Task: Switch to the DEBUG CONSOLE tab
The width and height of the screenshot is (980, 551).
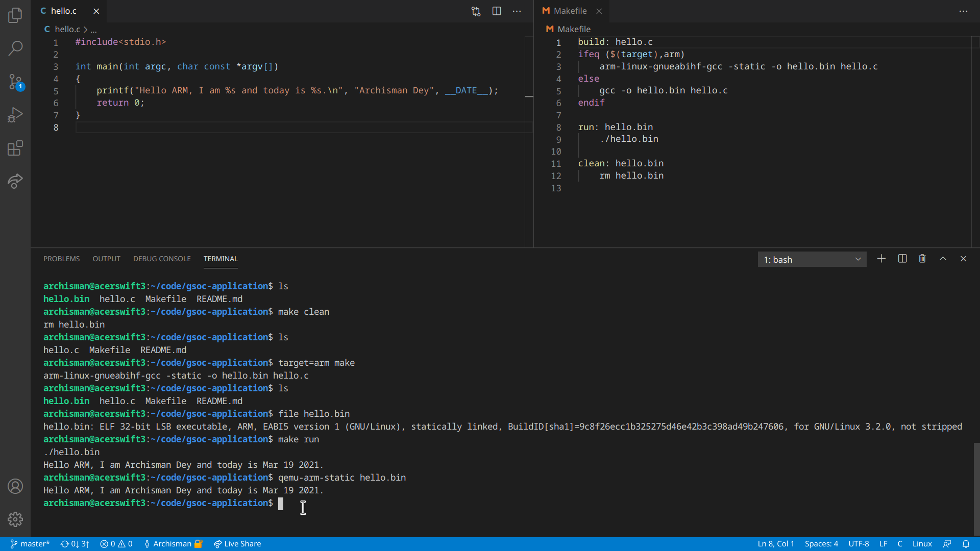Action: coord(162,259)
